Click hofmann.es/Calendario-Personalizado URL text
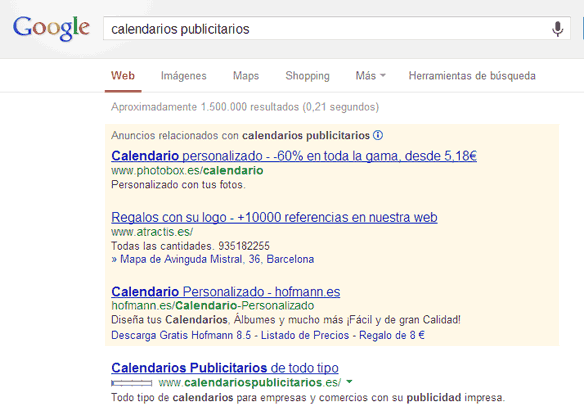Viewport: 584px width, 420px height. [212, 306]
